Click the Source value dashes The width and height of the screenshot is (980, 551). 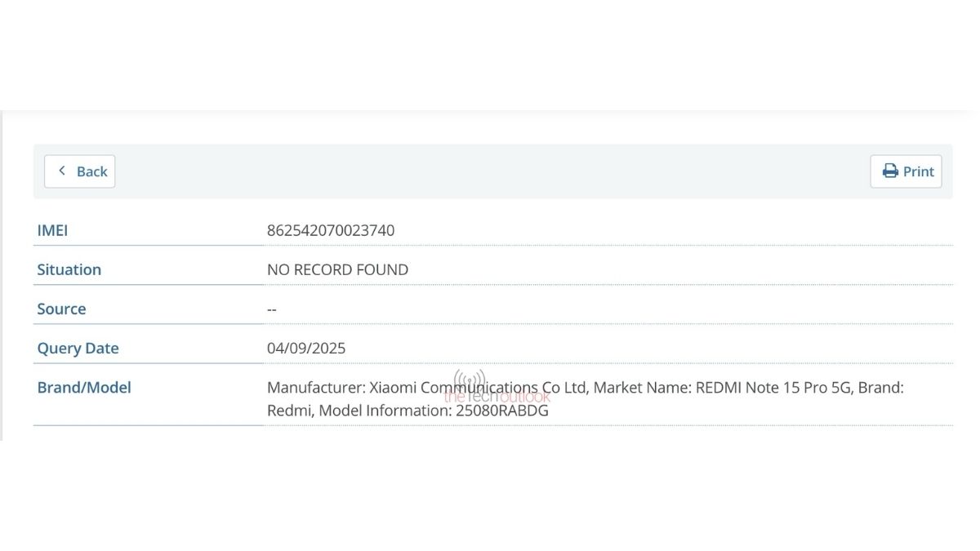coord(272,309)
